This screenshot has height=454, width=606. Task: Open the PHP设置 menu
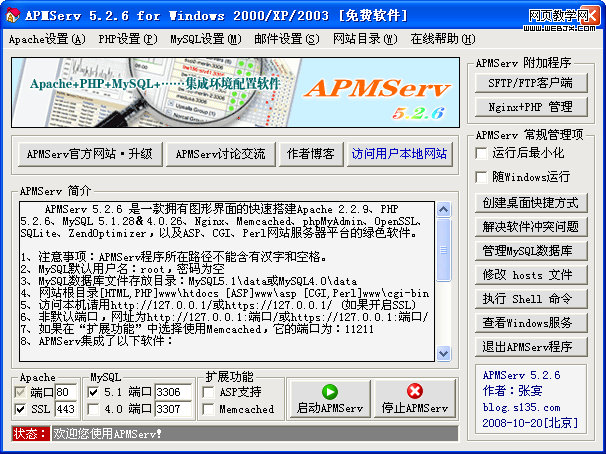[128, 39]
